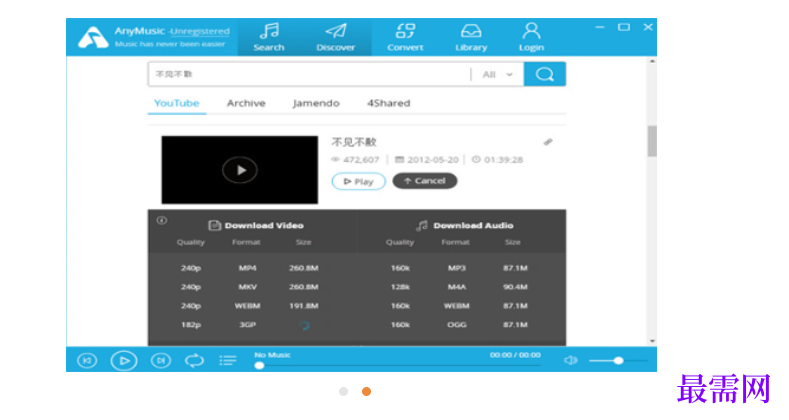
Task: Click the No Music track label
Action: pos(272,355)
